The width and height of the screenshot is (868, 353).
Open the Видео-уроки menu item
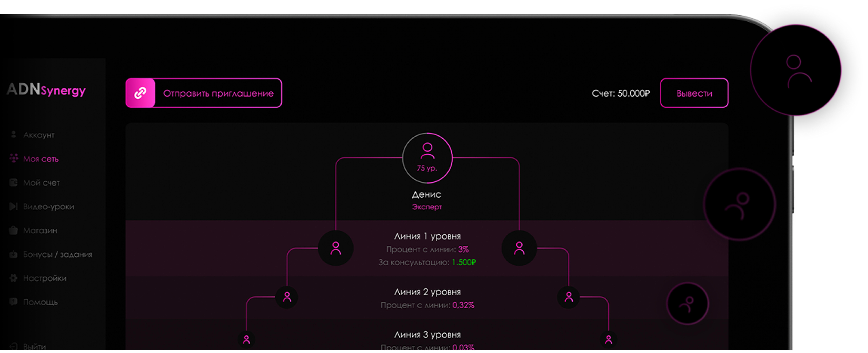coord(49,207)
